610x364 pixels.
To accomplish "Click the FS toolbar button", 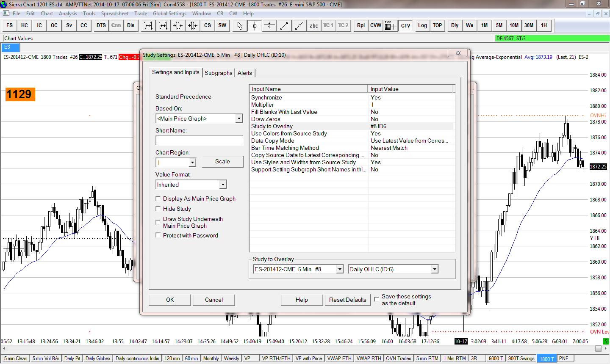I will click(x=10, y=25).
